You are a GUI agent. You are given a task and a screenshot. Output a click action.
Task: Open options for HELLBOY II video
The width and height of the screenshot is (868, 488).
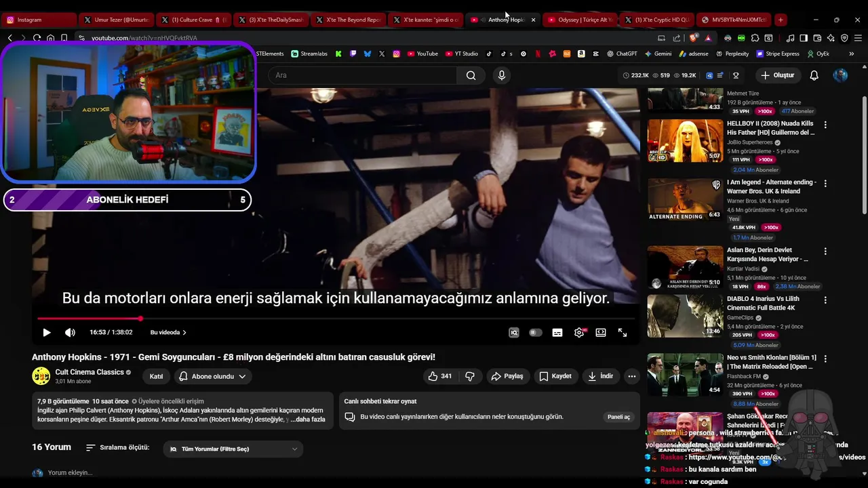(825, 125)
